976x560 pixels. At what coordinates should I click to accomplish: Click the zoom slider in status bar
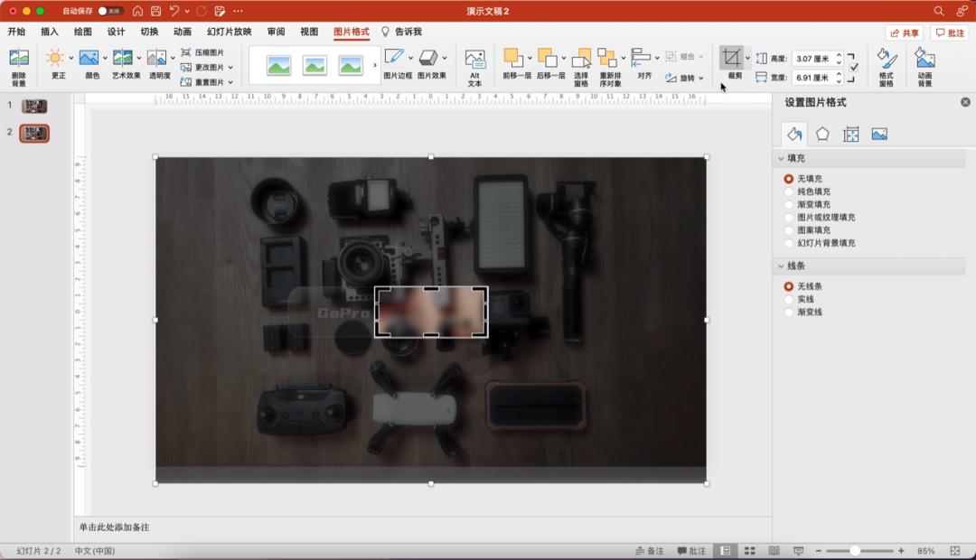(x=855, y=551)
